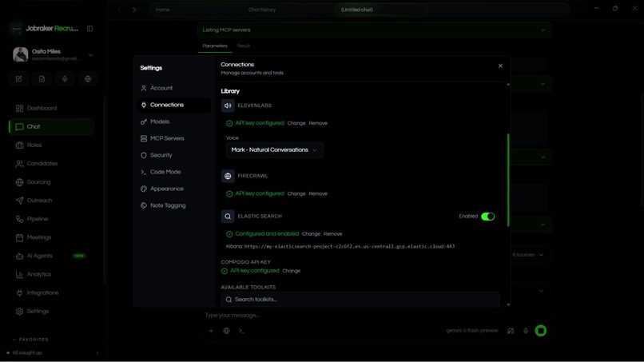Go to Sourcing in the sidebar
The image size is (644, 362).
[51, 182]
